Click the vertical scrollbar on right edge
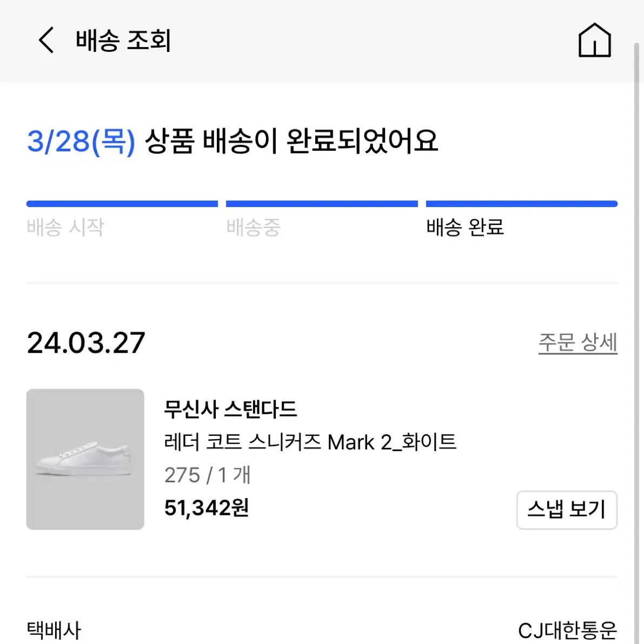The image size is (644, 644). (x=637, y=342)
